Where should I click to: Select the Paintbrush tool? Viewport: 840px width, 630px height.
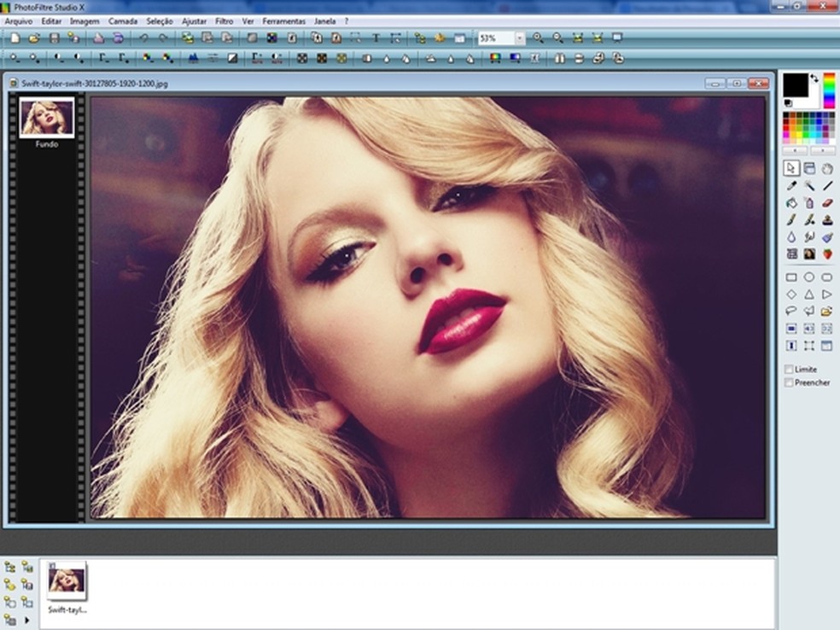(791, 219)
